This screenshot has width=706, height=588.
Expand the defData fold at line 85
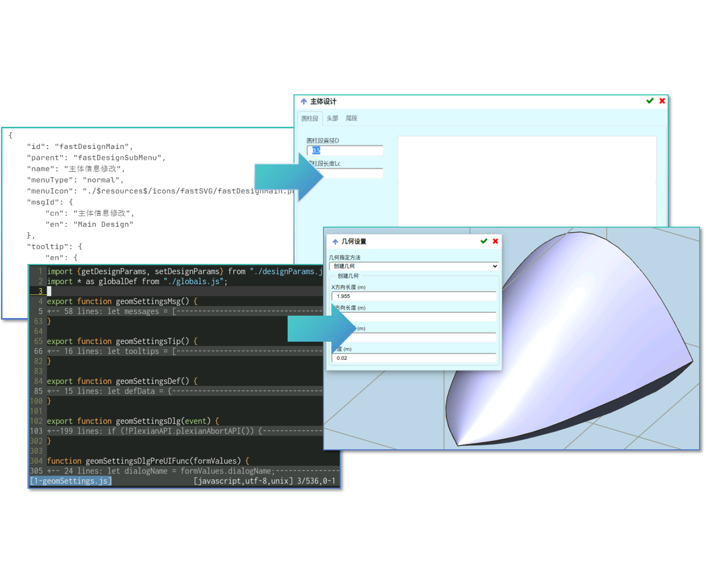pos(184,391)
